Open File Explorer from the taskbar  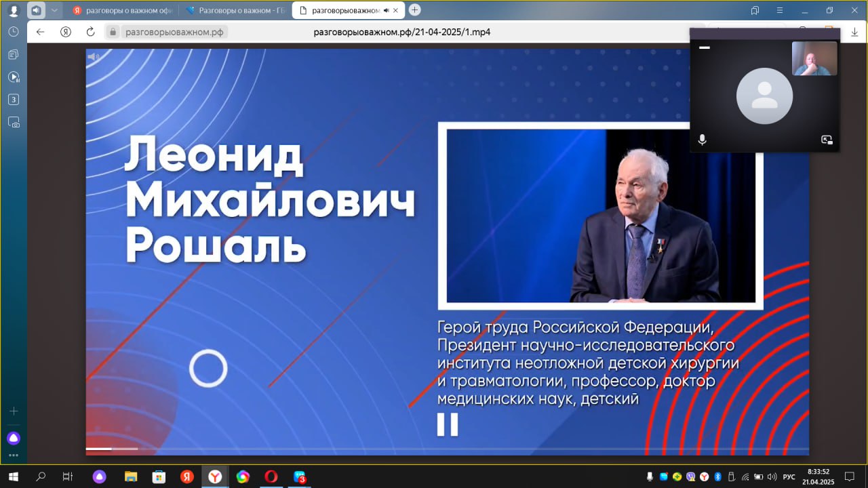click(x=130, y=476)
